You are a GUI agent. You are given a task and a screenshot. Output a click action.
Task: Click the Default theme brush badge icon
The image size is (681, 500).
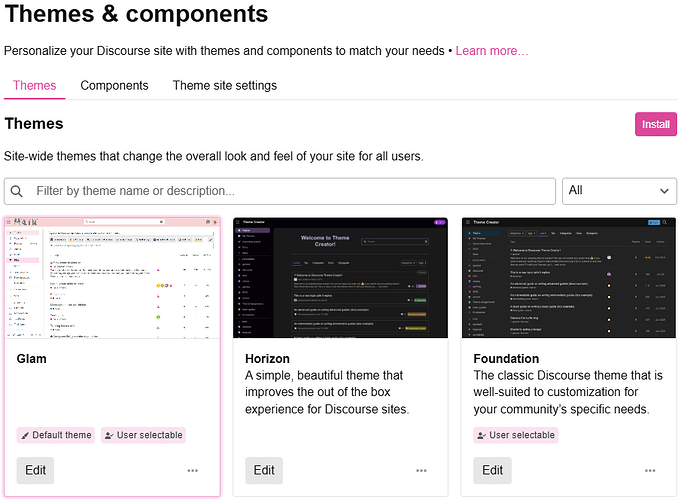25,435
